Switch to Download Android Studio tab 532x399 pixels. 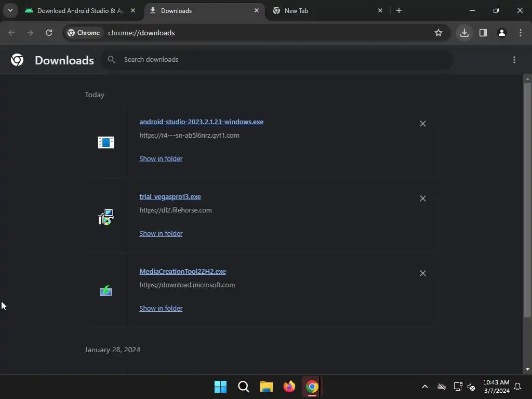tap(81, 10)
